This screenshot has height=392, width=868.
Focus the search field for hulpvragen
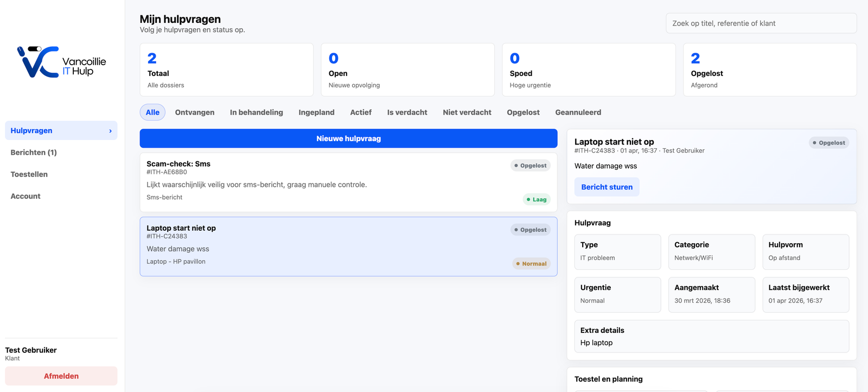[x=761, y=23]
